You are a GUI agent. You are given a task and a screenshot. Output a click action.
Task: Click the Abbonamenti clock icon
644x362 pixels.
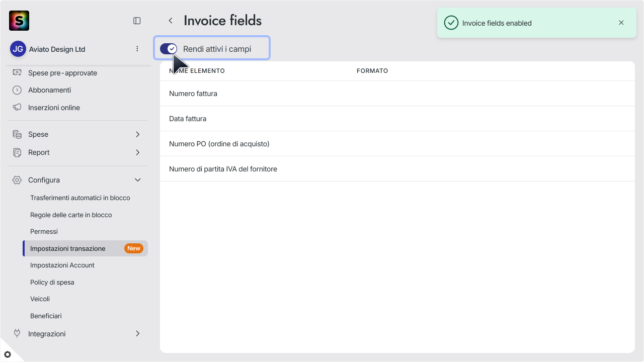coord(17,90)
